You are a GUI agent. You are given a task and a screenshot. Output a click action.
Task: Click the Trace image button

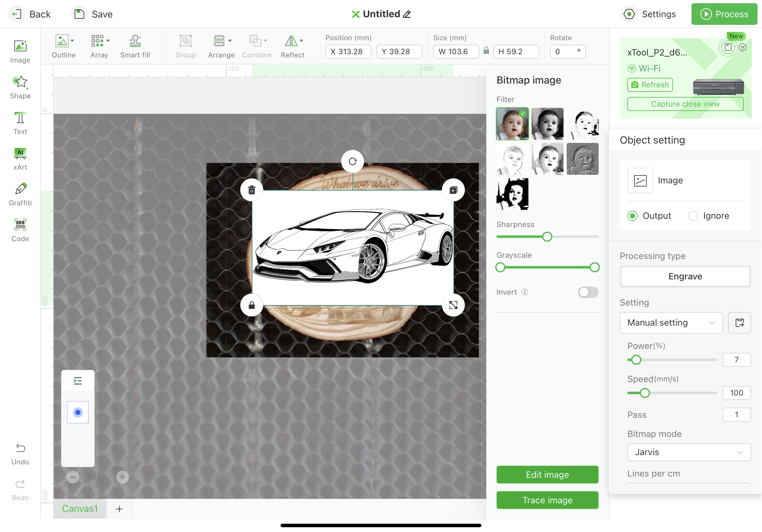(x=547, y=500)
